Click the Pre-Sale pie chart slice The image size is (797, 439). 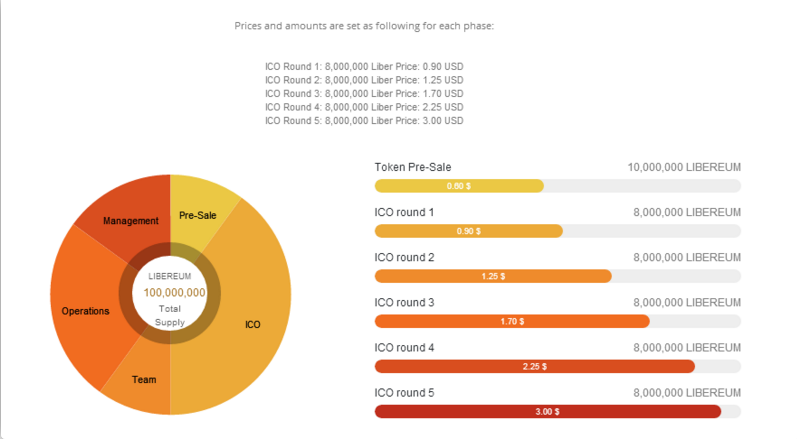(200, 214)
